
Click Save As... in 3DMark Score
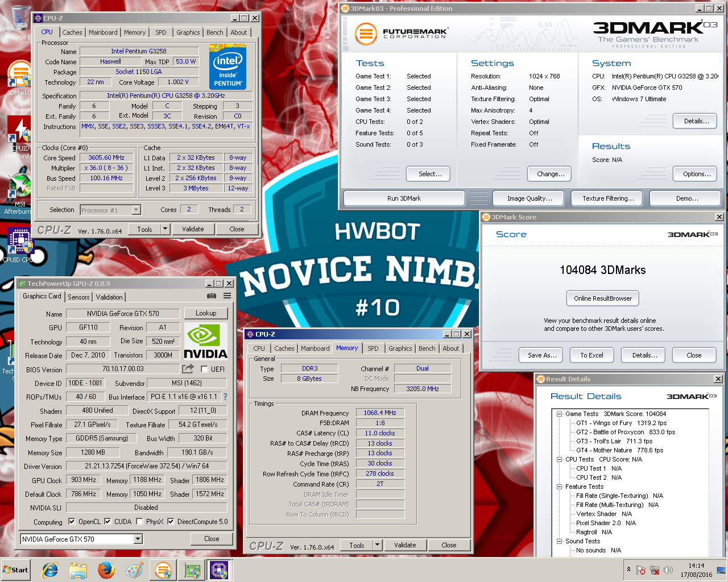pyautogui.click(x=542, y=355)
